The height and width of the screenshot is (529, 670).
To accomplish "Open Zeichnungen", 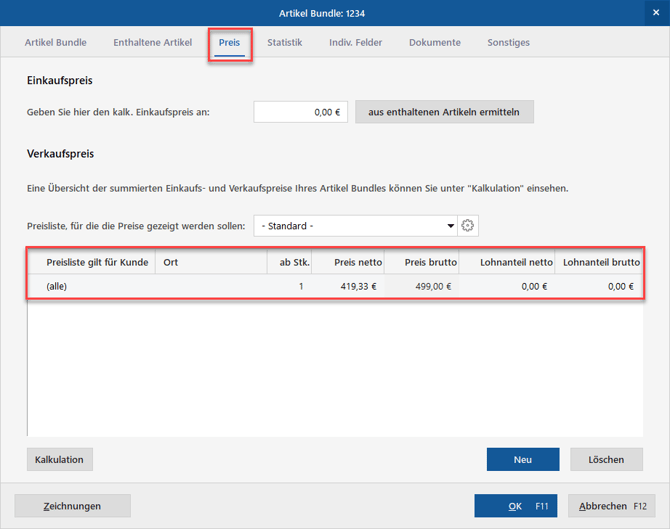I will click(x=73, y=506).
